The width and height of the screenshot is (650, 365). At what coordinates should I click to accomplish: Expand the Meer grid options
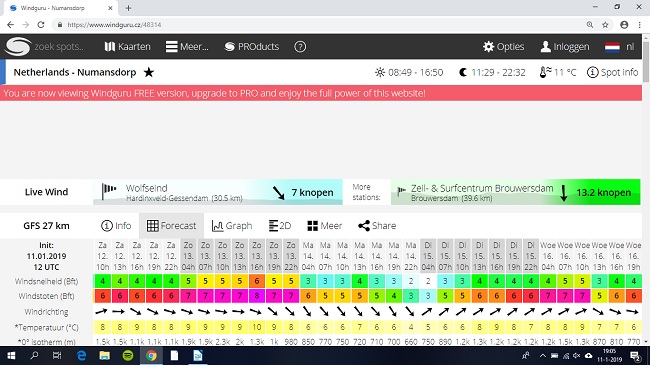(325, 226)
